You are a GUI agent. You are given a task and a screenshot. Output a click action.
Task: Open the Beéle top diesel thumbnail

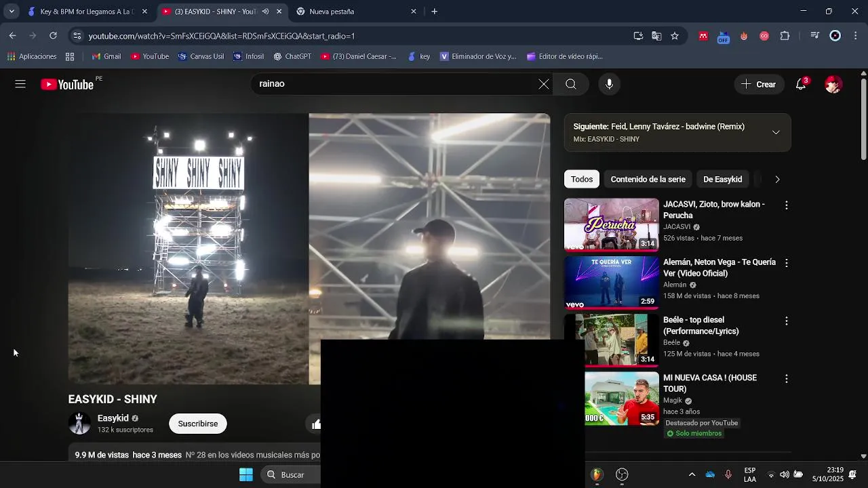pos(612,340)
